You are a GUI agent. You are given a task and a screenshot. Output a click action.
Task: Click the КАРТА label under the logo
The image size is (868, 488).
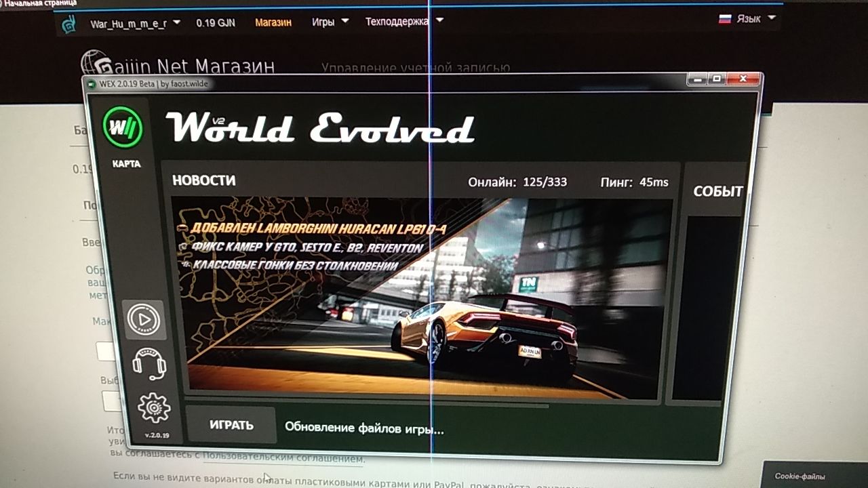point(127,163)
